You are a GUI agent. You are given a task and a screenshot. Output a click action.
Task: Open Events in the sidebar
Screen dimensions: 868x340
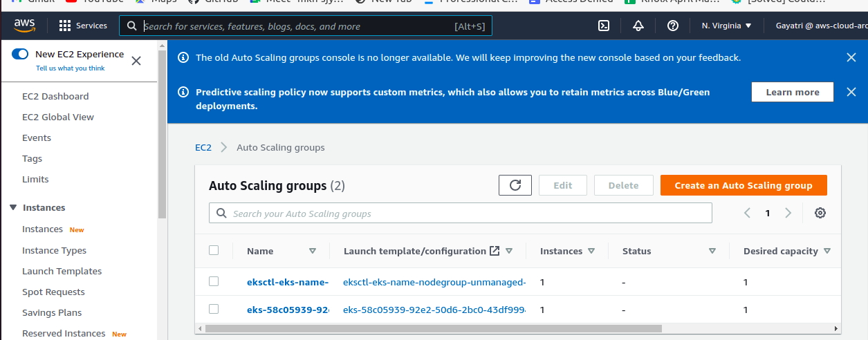tap(37, 138)
